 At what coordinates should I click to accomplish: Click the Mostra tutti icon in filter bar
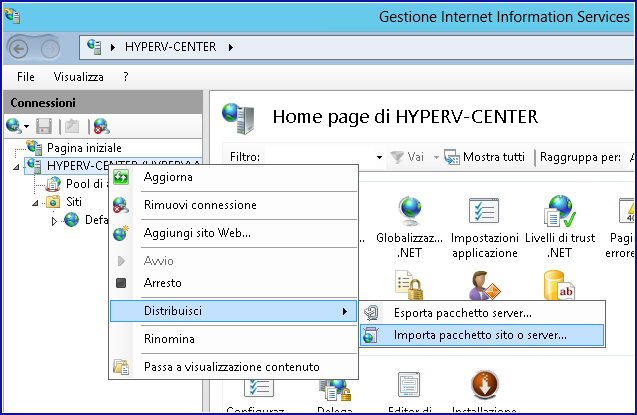(x=452, y=157)
